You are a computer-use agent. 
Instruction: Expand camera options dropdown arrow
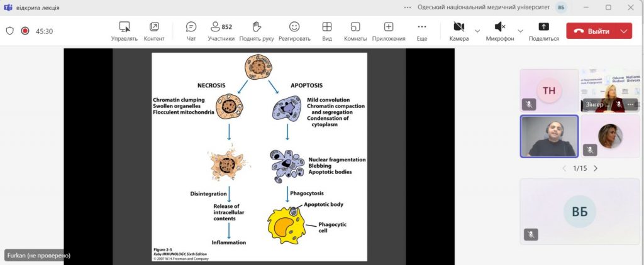tap(477, 31)
